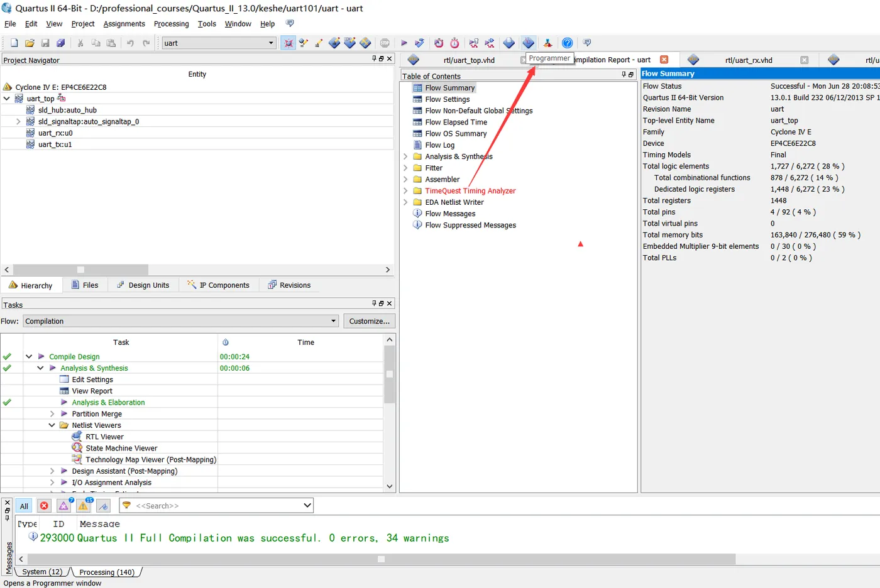880x588 pixels.
Task: Toggle the All messages filter button
Action: 24,506
